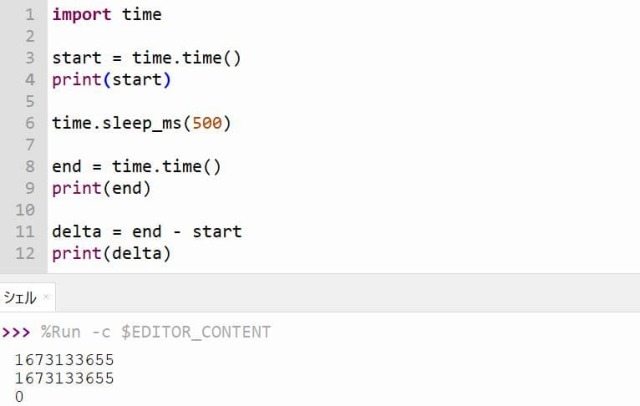The height and width of the screenshot is (406, 640).
Task: Click the 0 output in shell
Action: [19, 397]
